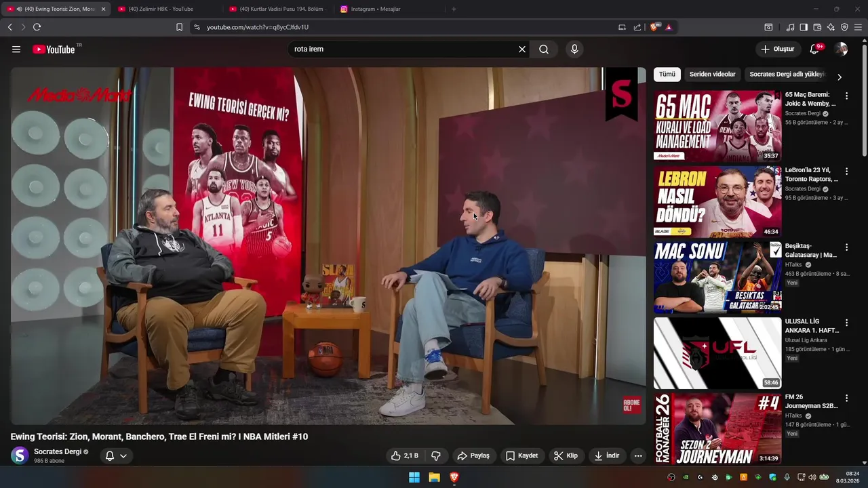Open File Explorer from taskbar

(434, 477)
